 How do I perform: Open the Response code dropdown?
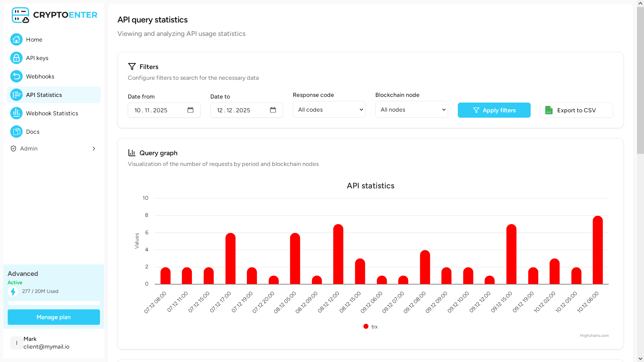pyautogui.click(x=329, y=110)
